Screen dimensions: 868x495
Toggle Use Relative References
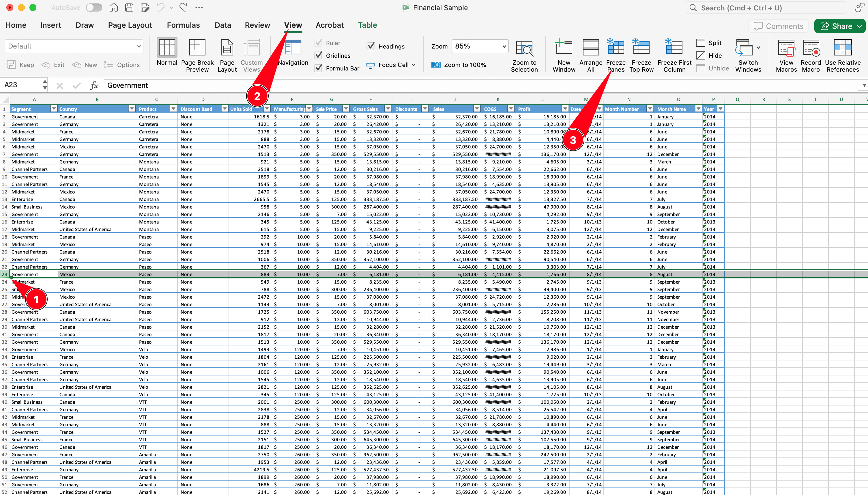click(x=843, y=56)
